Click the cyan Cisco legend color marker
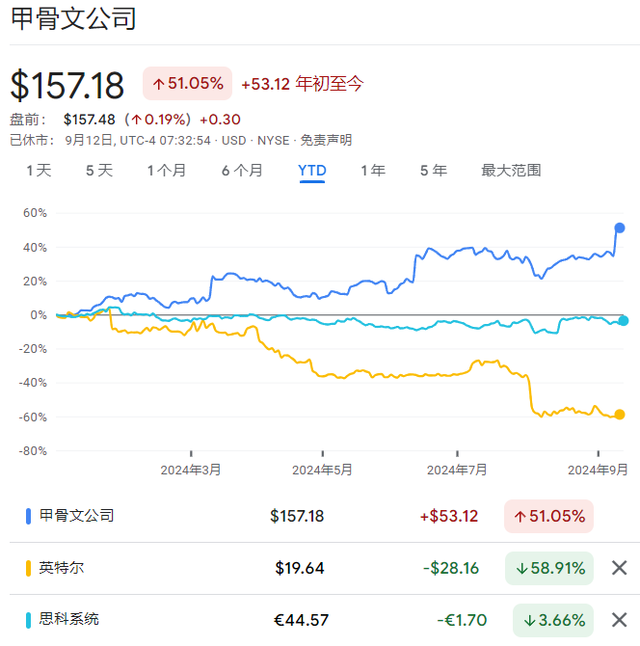Screen dimensions: 640x646 28,619
